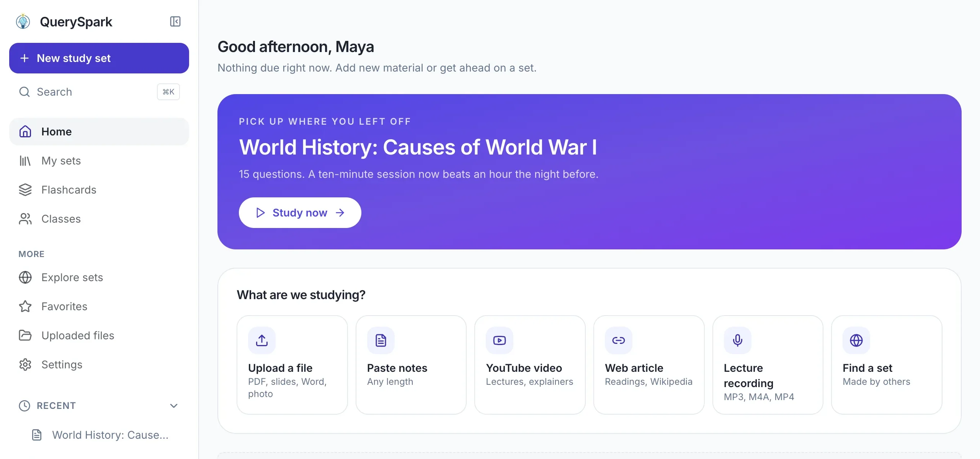Click Study now button
The height and width of the screenshot is (459, 980).
300,213
